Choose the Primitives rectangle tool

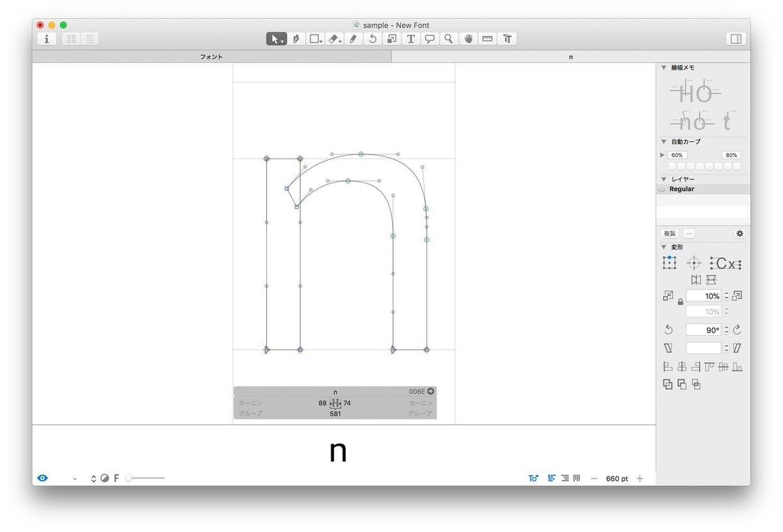click(315, 39)
